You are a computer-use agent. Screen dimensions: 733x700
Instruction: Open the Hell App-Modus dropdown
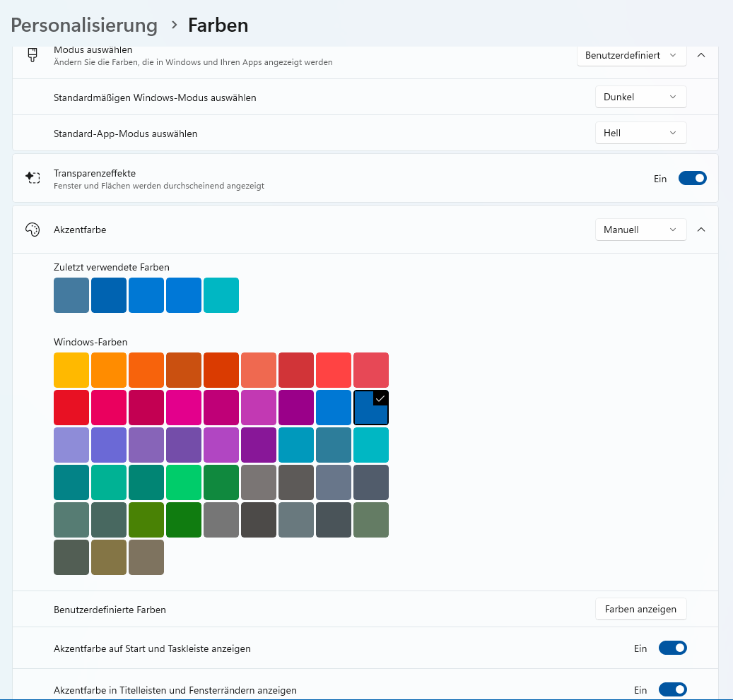point(640,133)
